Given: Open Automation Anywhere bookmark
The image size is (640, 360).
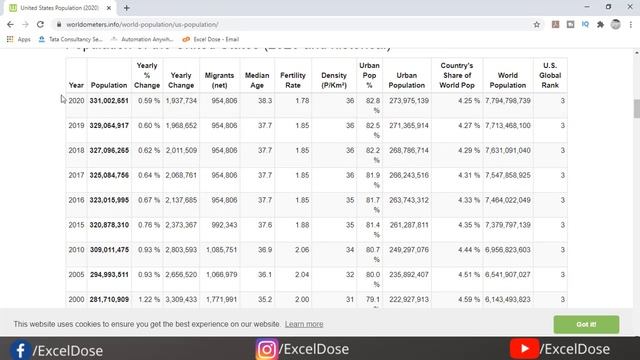Looking at the screenshot, I should pyautogui.click(x=142, y=39).
